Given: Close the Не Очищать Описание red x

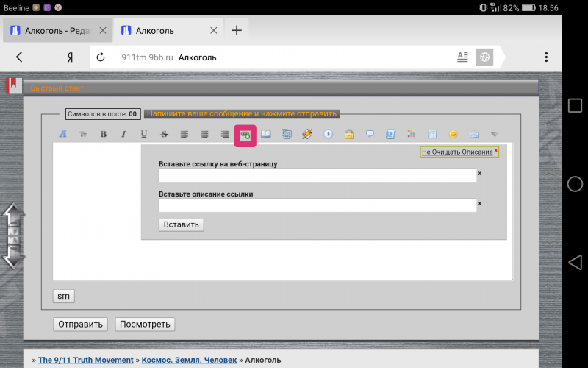Looking at the screenshot, I should pos(495,150).
